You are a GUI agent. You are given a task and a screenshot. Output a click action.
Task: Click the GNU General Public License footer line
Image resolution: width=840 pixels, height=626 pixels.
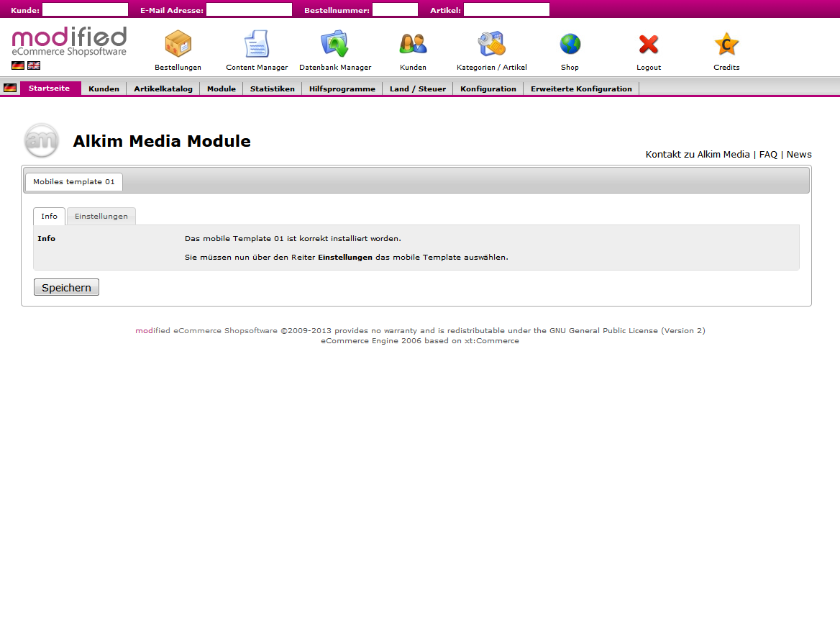coord(420,331)
